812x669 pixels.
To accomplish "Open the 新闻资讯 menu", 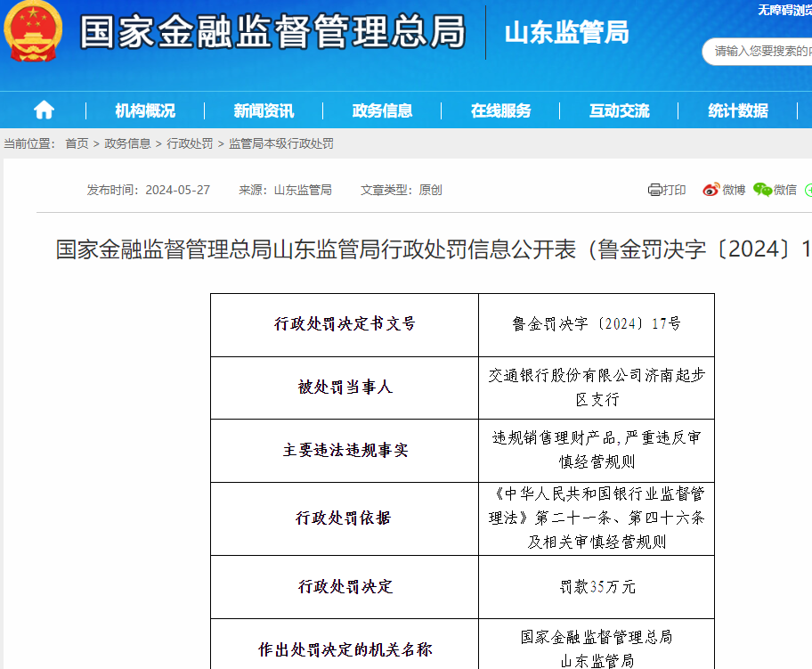I will pyautogui.click(x=264, y=110).
